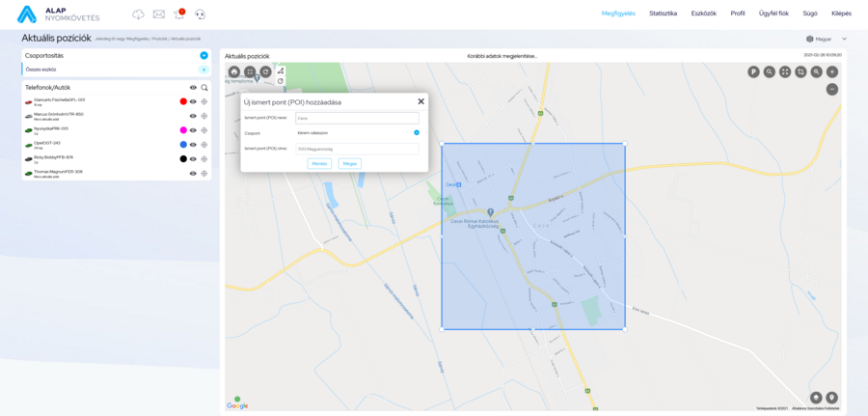Open the Statisztika menu
Image resolution: width=868 pixels, height=416 pixels.
663,14
